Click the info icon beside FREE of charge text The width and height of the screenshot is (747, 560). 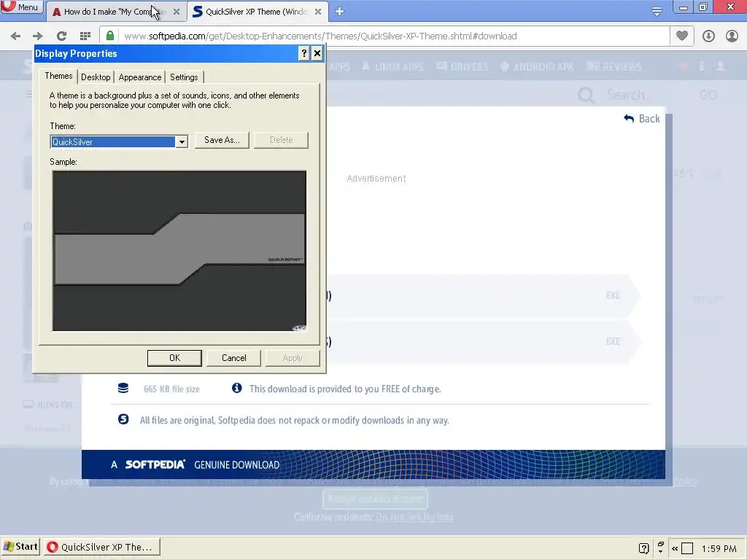pyautogui.click(x=237, y=388)
